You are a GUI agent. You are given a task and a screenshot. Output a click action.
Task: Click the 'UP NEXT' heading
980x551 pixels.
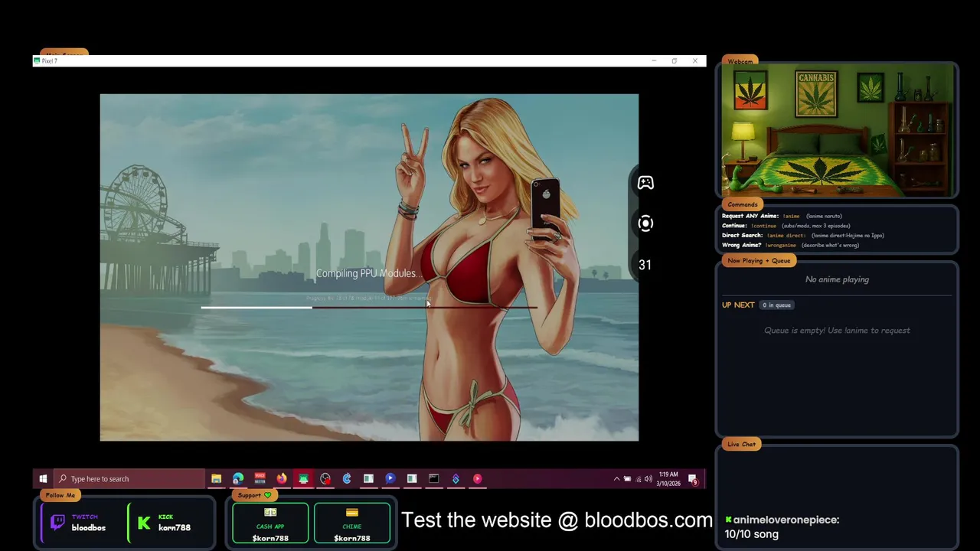738,305
